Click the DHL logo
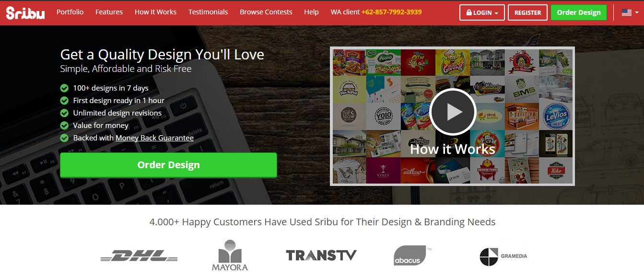Screen dimensions: 644x277 tap(139, 256)
